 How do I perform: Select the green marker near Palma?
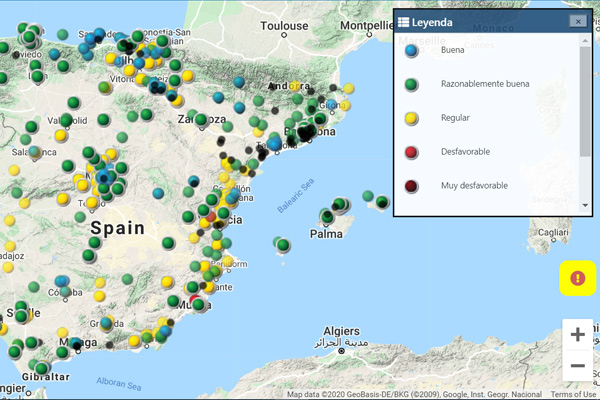[327, 217]
